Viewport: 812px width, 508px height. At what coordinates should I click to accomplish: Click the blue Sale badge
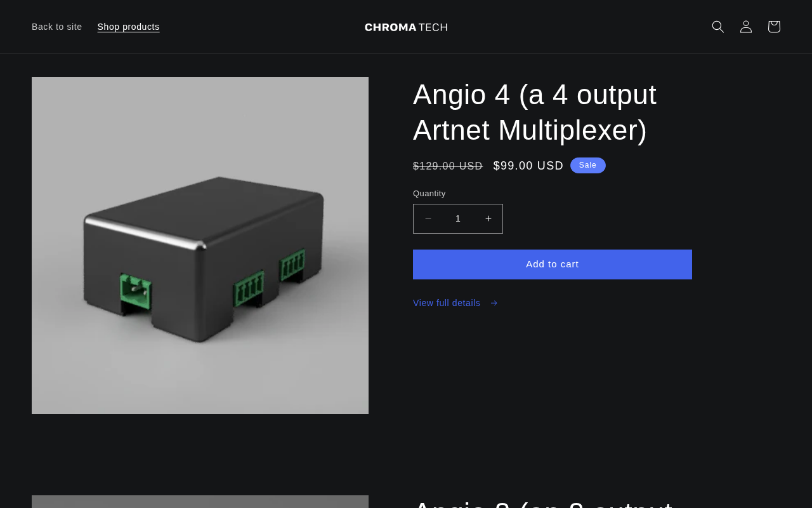588,165
